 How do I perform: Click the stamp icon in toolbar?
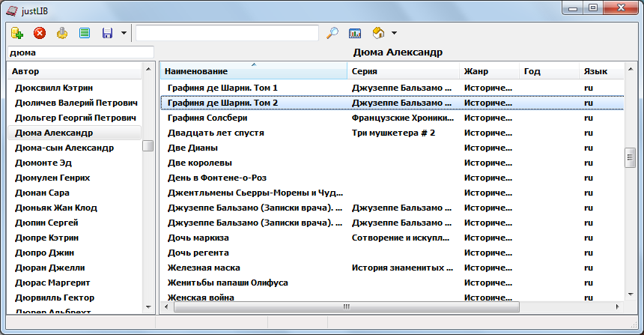coord(62,33)
